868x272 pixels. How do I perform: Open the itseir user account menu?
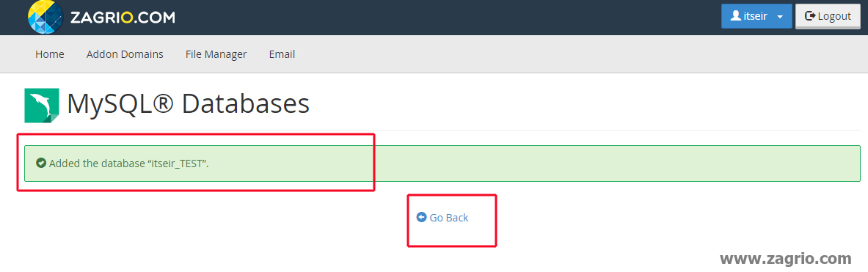[x=756, y=16]
